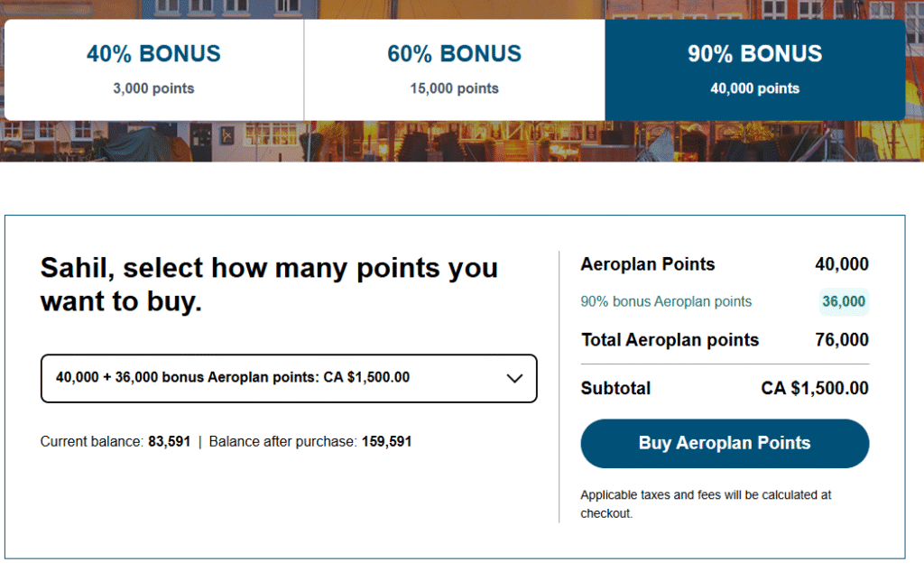924x581 pixels.
Task: Click the 15,000 points threshold text
Action: tap(454, 88)
